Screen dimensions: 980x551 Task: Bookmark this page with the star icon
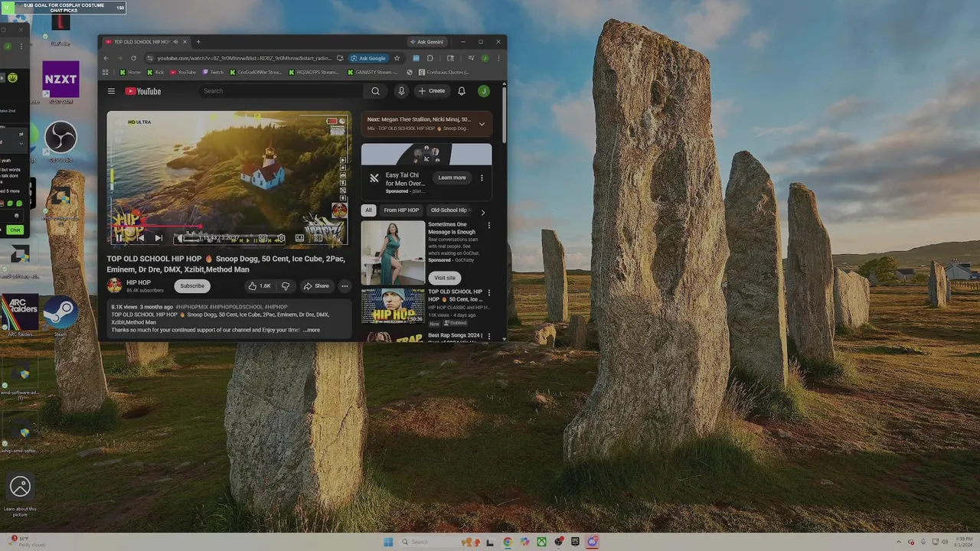397,58
